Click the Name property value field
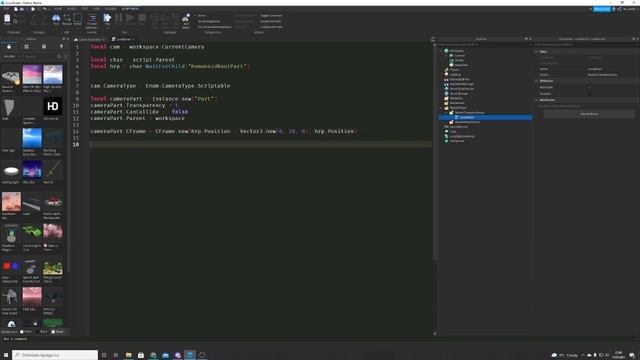Viewport: 640px width, 360px height. pos(611,69)
